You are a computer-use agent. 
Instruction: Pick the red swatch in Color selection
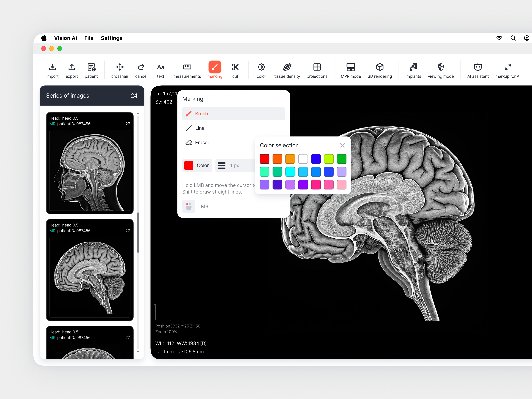click(x=265, y=159)
